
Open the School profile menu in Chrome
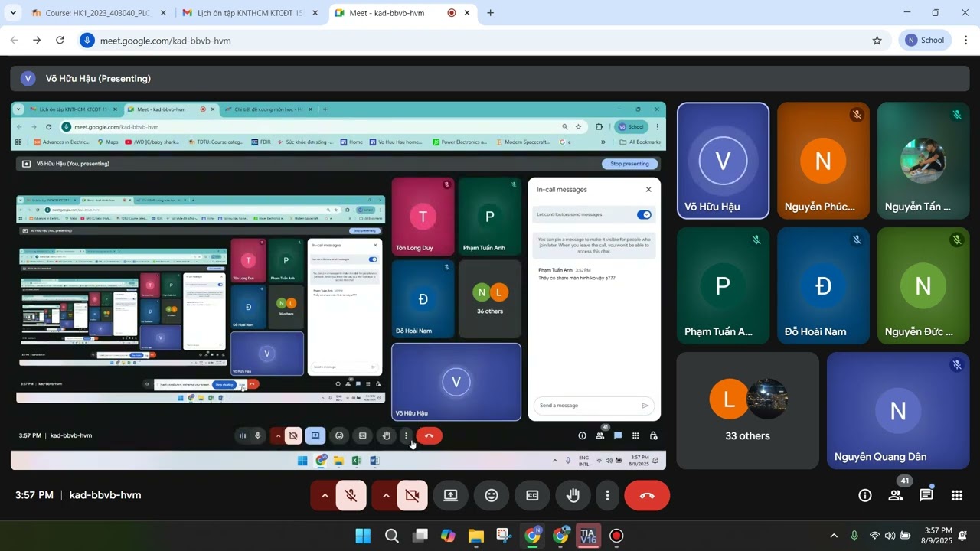coord(925,41)
